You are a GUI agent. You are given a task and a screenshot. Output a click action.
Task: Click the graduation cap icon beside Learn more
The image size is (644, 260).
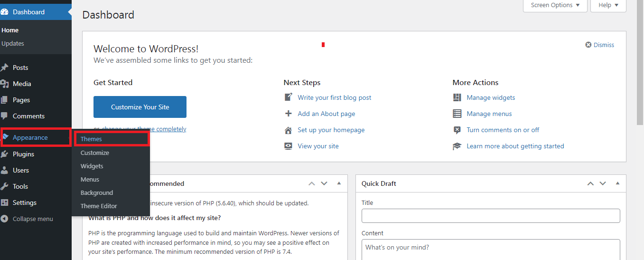(x=457, y=146)
